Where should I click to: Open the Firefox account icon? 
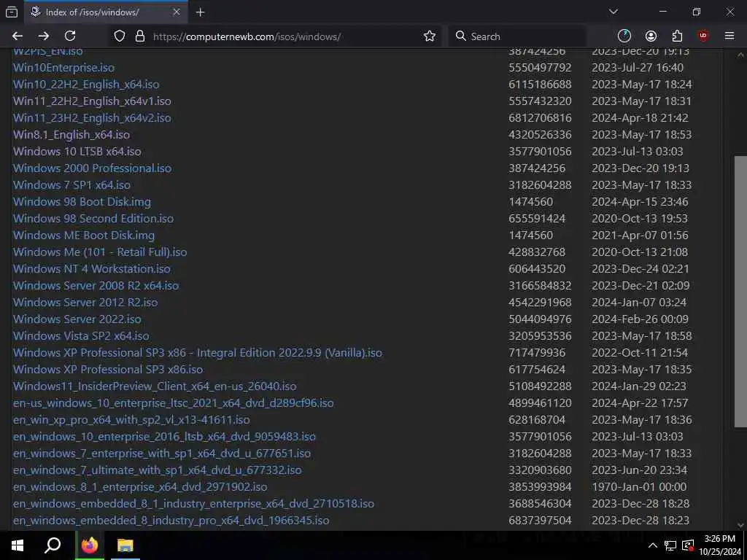pyautogui.click(x=651, y=36)
